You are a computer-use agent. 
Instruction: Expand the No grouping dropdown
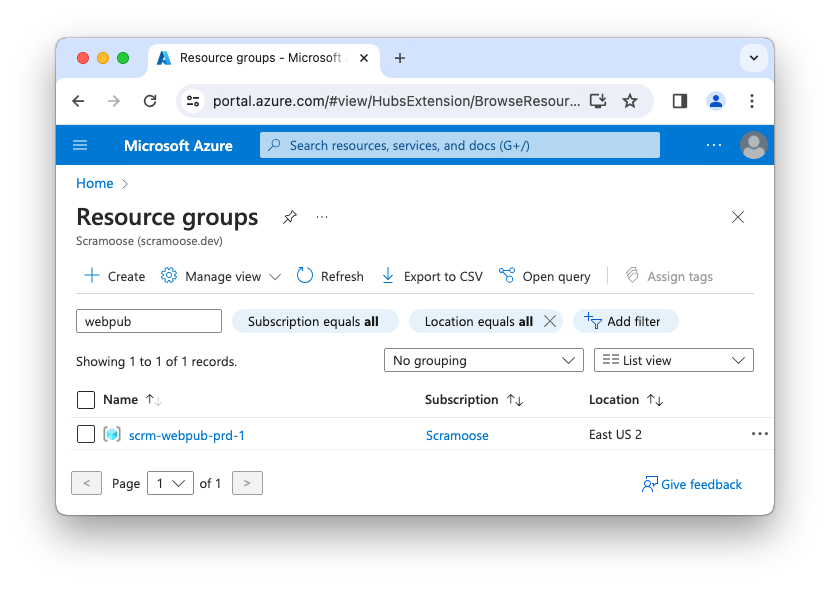click(x=484, y=360)
